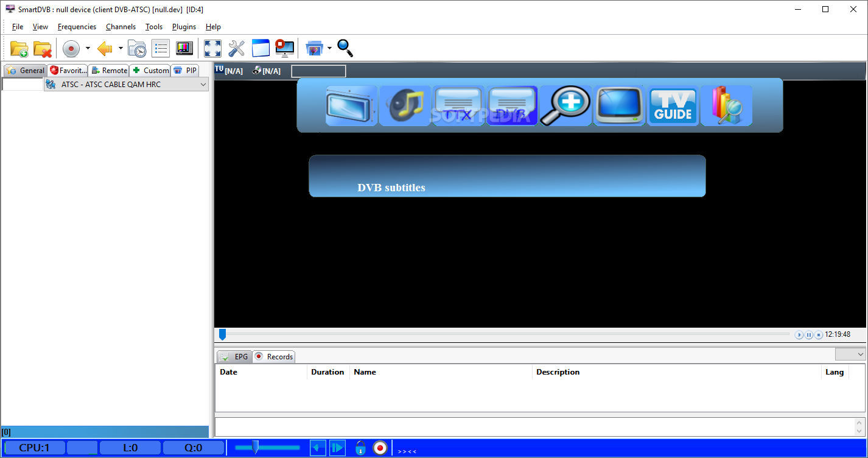Click the small pause button near clock
Screen dimensions: 868x458
(809, 335)
